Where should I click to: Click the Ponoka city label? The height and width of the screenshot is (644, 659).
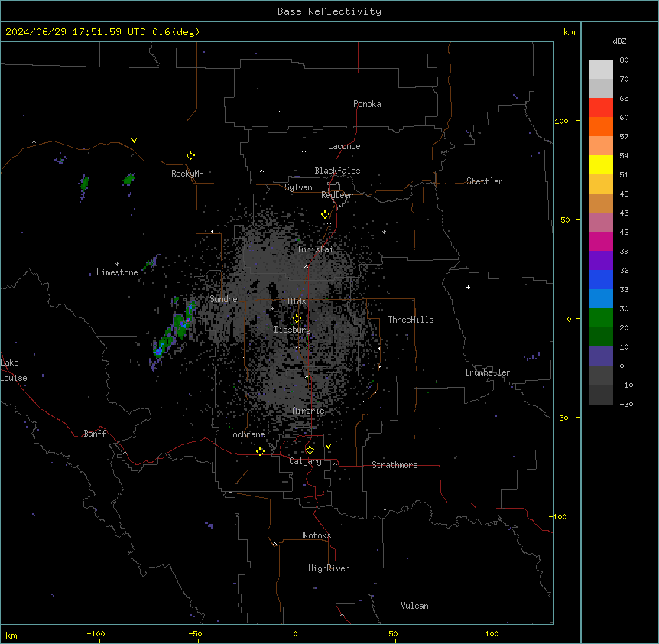pyautogui.click(x=367, y=104)
